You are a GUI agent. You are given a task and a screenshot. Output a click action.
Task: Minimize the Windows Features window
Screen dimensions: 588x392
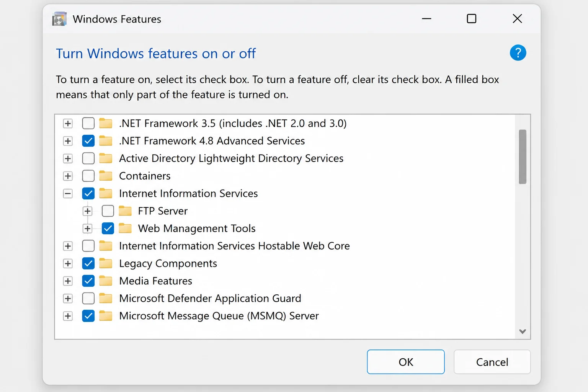tap(426, 18)
